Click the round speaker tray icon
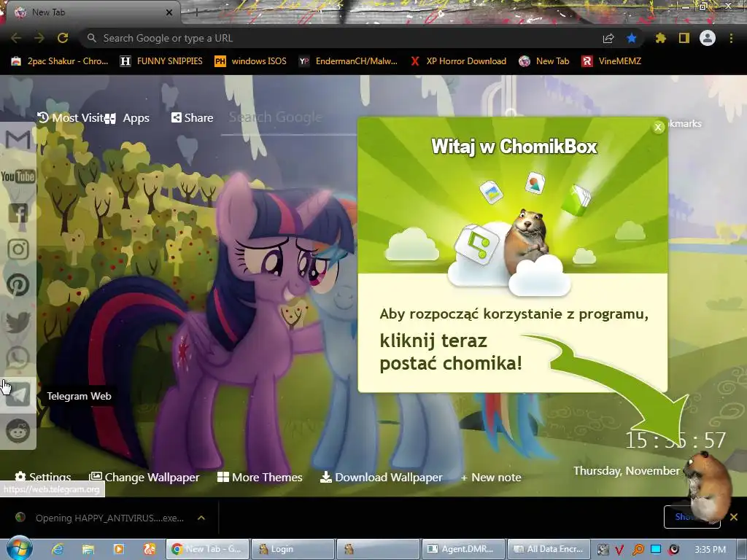Viewport: 747px width, 560px height. 673,550
